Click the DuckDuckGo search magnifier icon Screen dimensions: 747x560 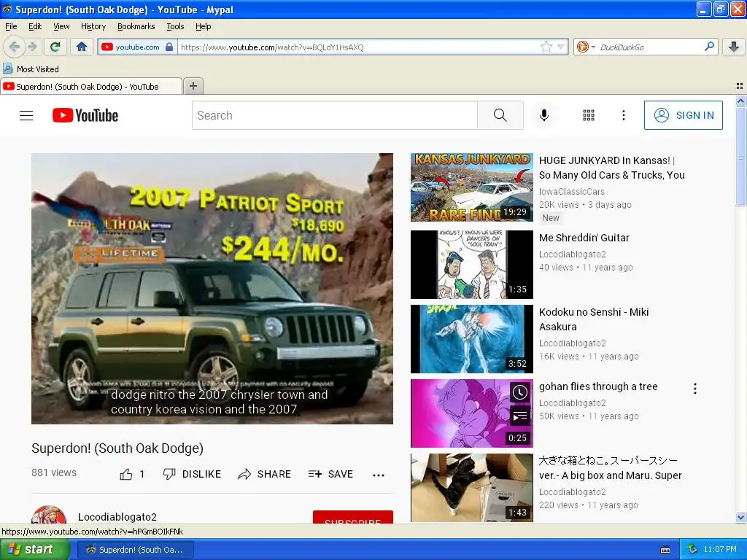[709, 46]
